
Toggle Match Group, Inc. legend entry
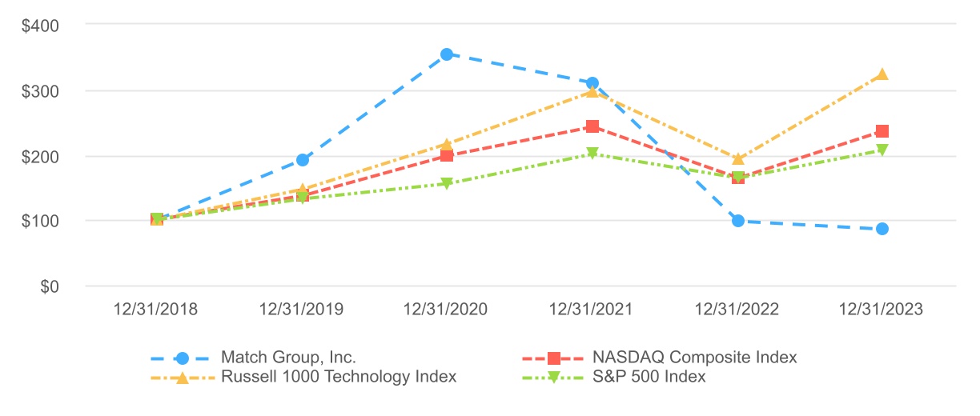click(289, 358)
